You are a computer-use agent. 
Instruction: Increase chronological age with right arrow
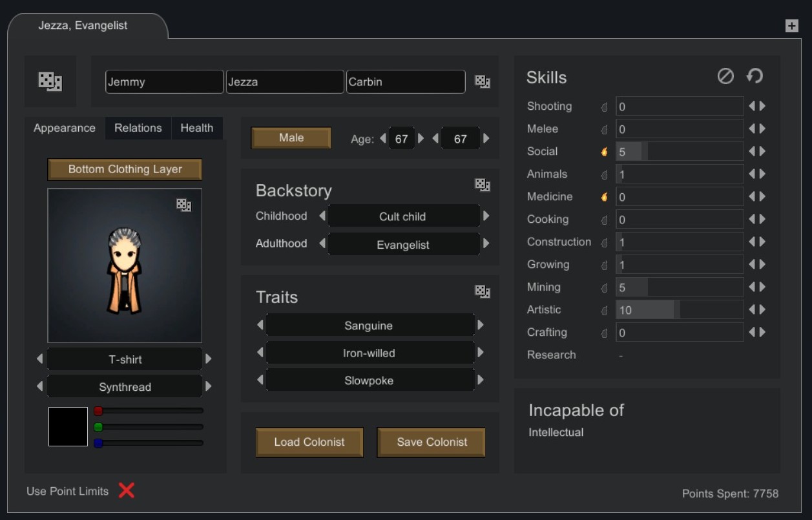pyautogui.click(x=486, y=138)
